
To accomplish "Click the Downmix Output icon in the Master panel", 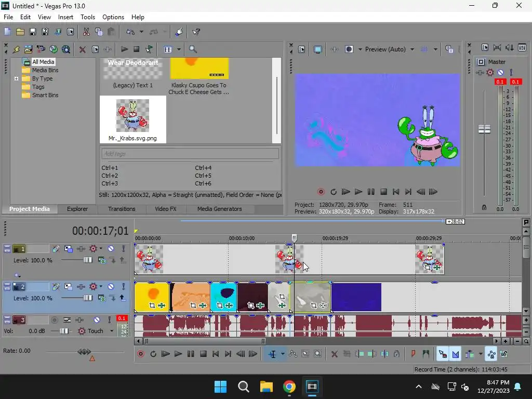I will pos(497,47).
